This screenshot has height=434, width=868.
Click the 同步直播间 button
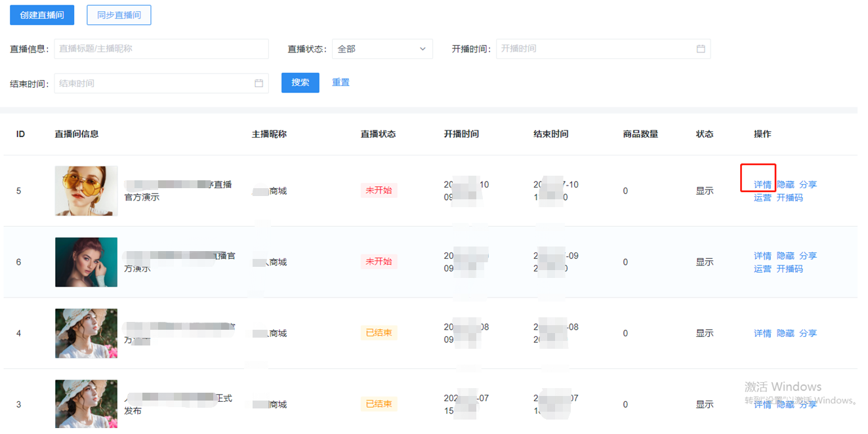(x=119, y=15)
